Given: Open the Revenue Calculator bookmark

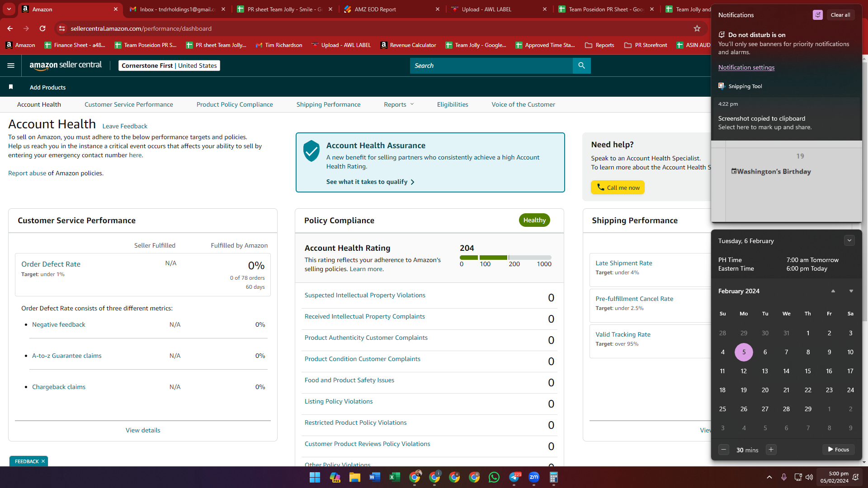Looking at the screenshot, I should pyautogui.click(x=408, y=45).
